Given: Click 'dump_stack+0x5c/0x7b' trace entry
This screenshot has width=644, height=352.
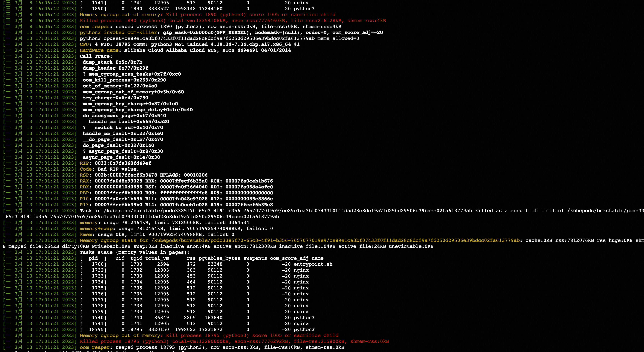Looking at the screenshot, I should [113, 62].
